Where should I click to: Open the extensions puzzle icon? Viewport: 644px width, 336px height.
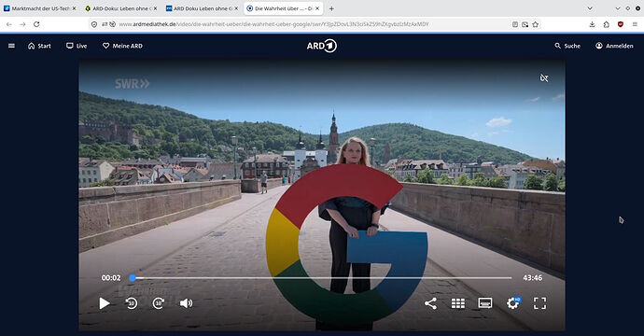(607, 24)
